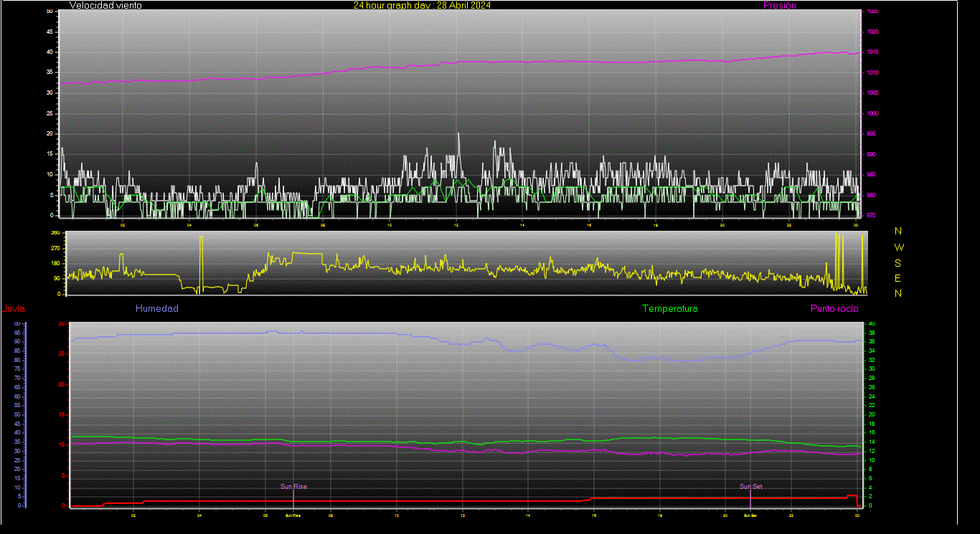The width and height of the screenshot is (980, 534).
Task: Click red '5' on the rain axis
Action: 63,475
